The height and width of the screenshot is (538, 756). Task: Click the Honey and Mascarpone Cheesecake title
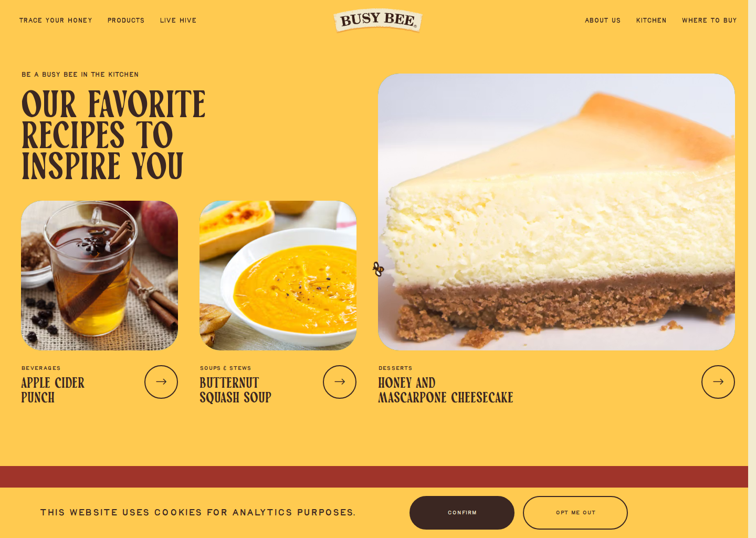[x=446, y=390]
